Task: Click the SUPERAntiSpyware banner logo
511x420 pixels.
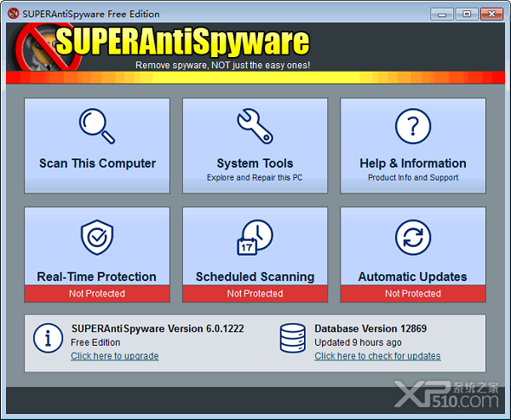Action: 163,47
